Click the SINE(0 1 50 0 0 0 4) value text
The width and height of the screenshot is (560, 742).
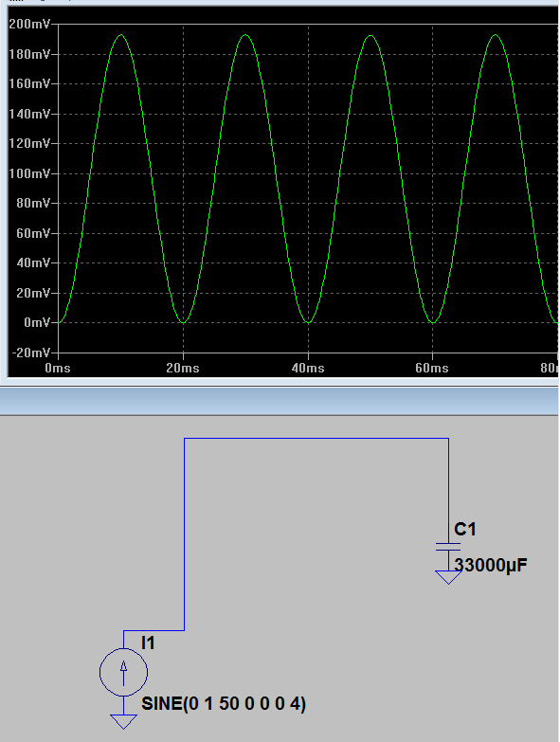coord(224,704)
